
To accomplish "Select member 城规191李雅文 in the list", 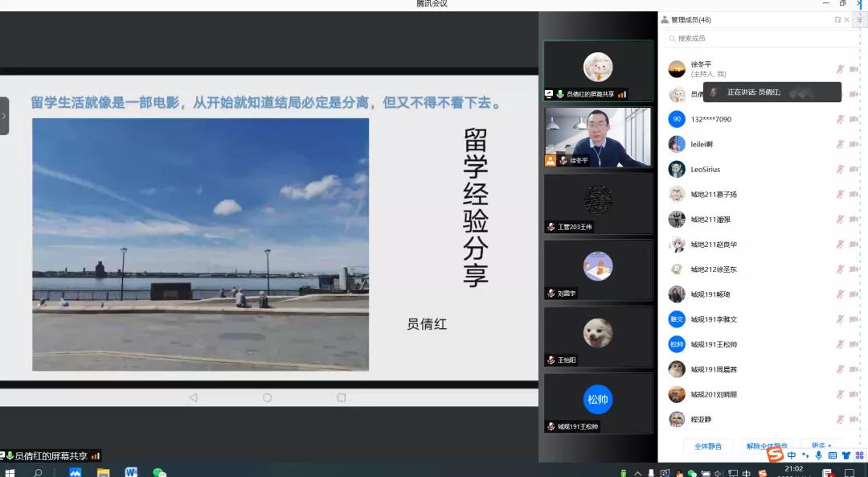I will [x=714, y=319].
